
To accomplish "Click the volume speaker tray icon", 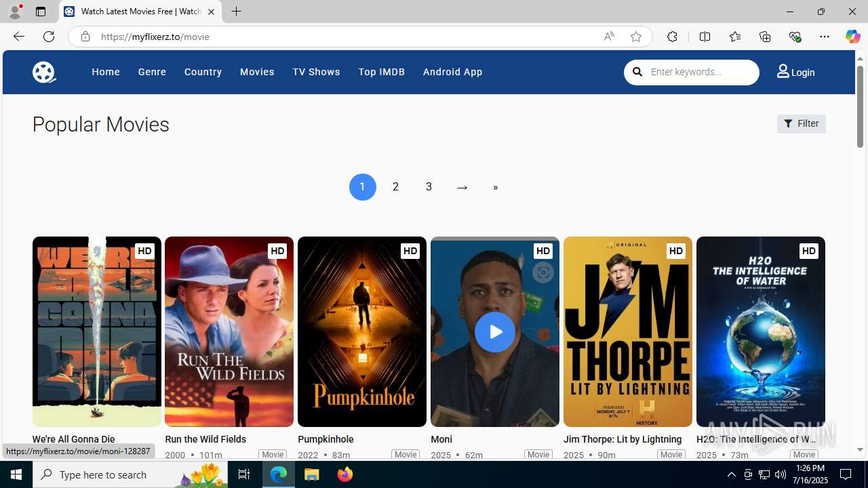I will [x=781, y=474].
